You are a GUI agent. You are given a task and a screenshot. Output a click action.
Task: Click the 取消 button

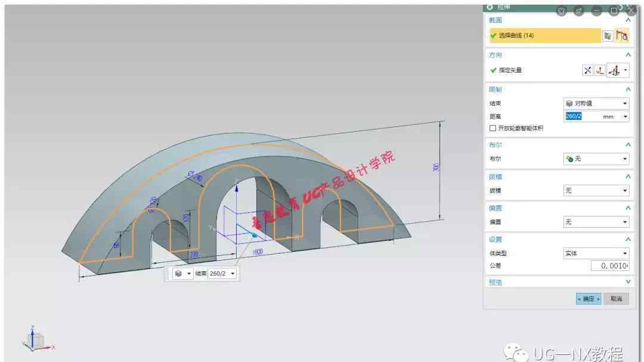(x=616, y=299)
